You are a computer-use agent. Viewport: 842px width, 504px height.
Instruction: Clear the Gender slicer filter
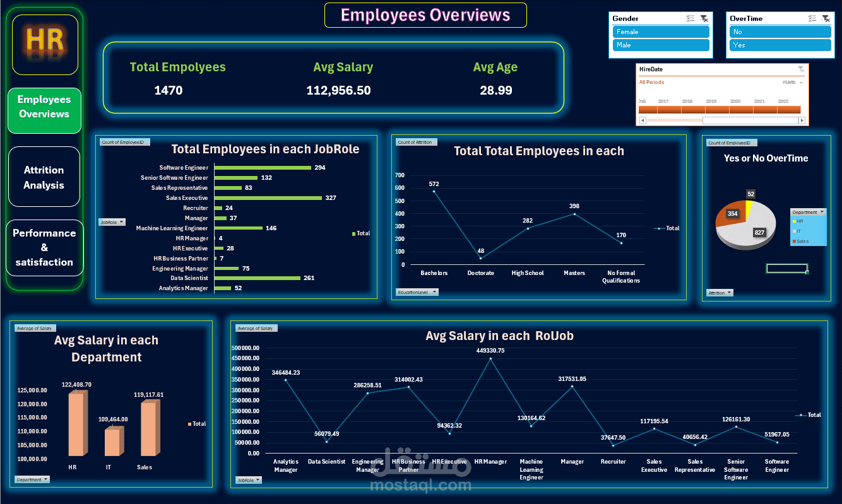click(x=704, y=19)
